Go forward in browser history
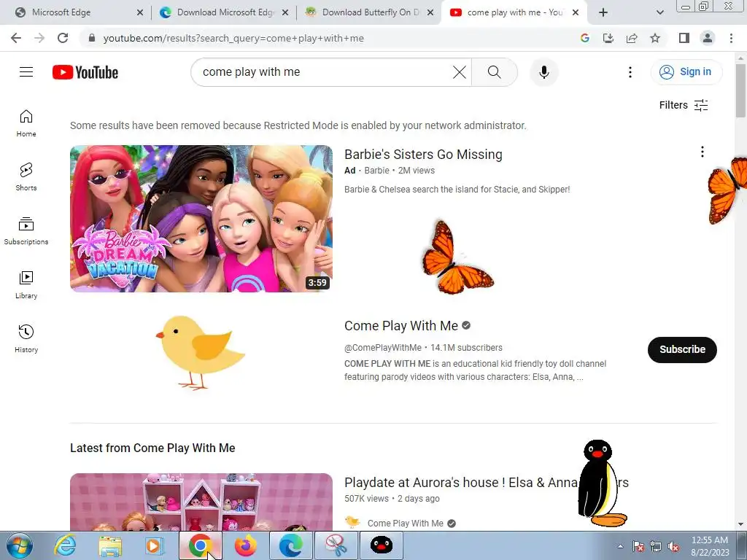747x560 pixels. [x=39, y=38]
